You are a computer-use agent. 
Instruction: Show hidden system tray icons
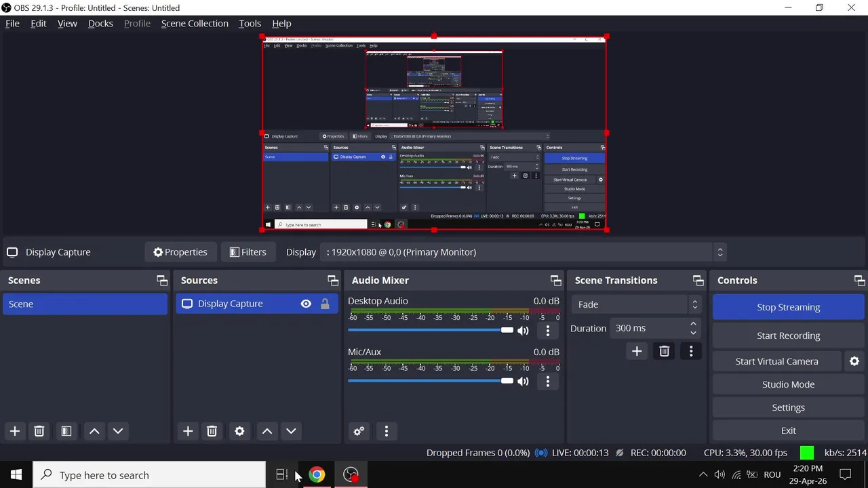pos(703,474)
